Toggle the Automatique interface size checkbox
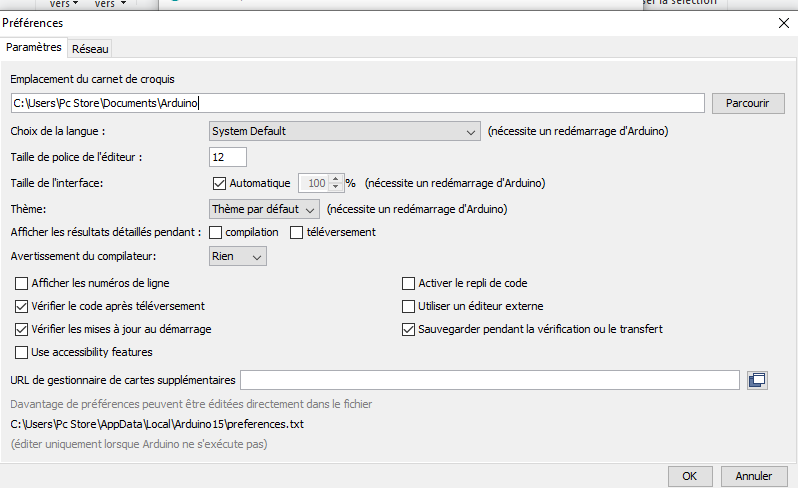 (220, 183)
